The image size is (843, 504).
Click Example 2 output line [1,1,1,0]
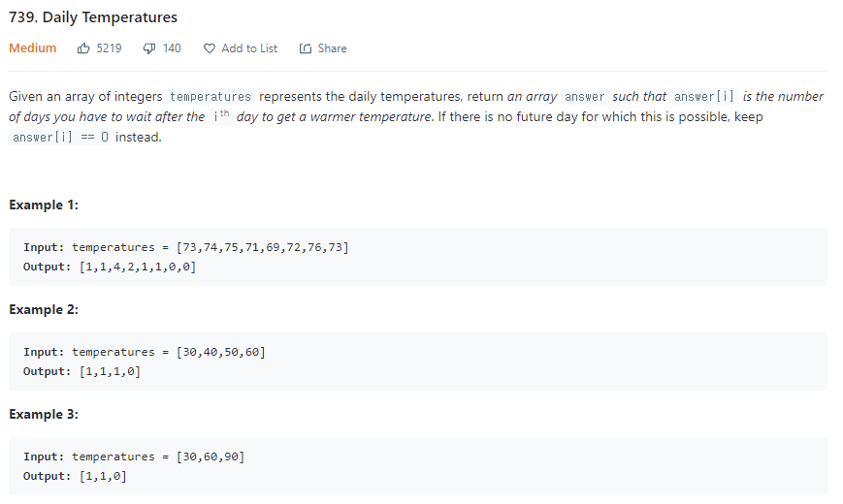81,371
